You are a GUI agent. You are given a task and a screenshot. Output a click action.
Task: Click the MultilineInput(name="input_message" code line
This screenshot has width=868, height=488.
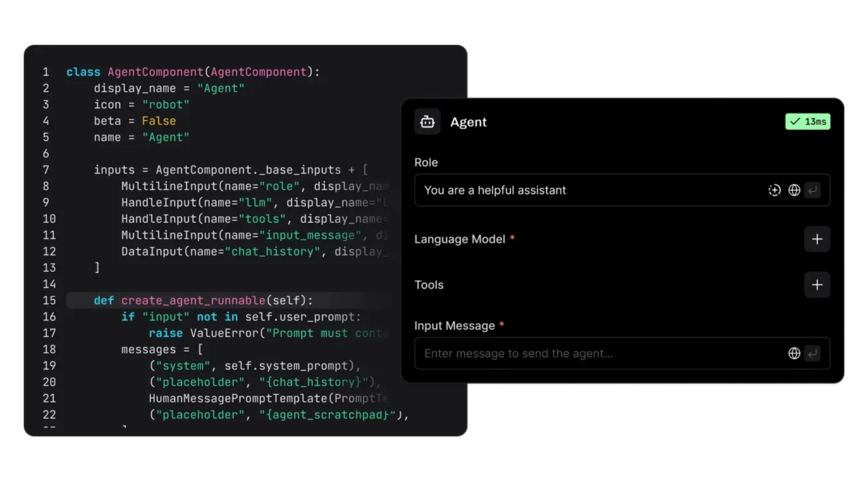pos(256,235)
